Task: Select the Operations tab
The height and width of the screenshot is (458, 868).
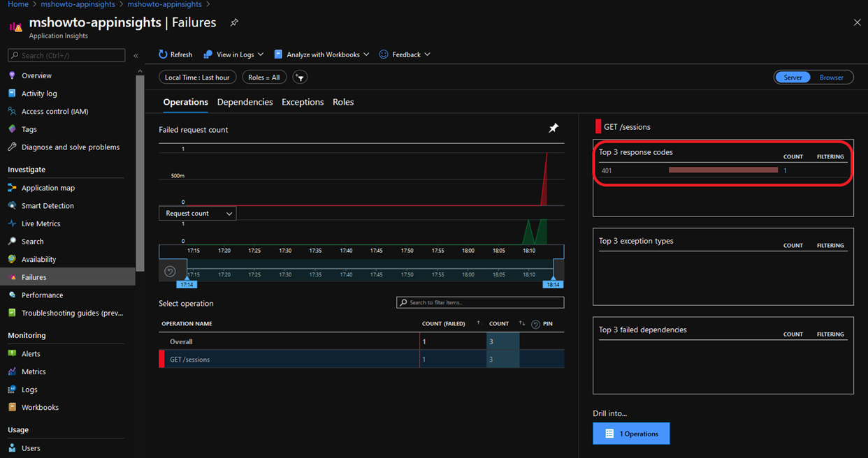Action: pyautogui.click(x=185, y=102)
